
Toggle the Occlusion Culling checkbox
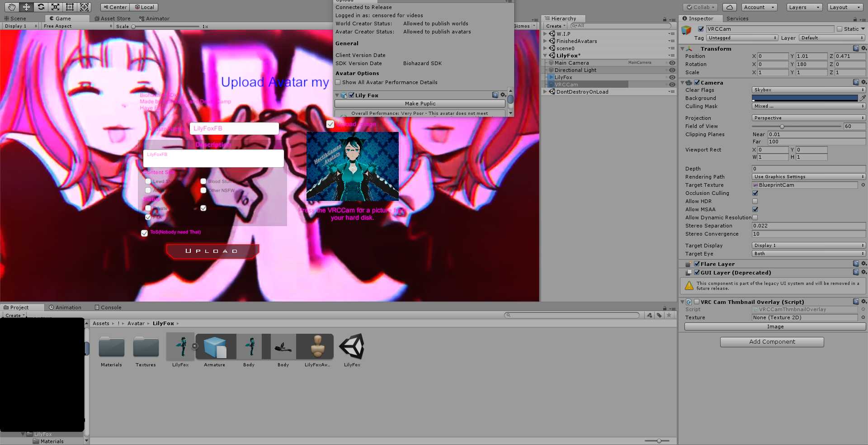pos(755,193)
